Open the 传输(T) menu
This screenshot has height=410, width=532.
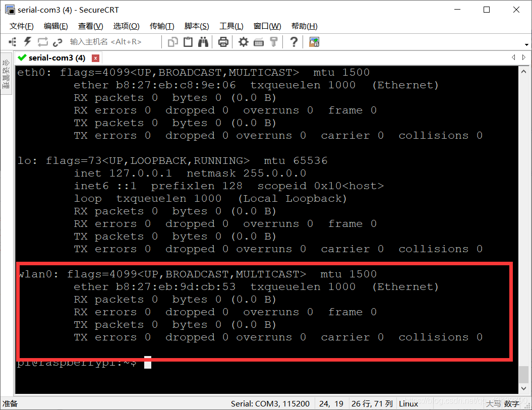click(x=162, y=26)
